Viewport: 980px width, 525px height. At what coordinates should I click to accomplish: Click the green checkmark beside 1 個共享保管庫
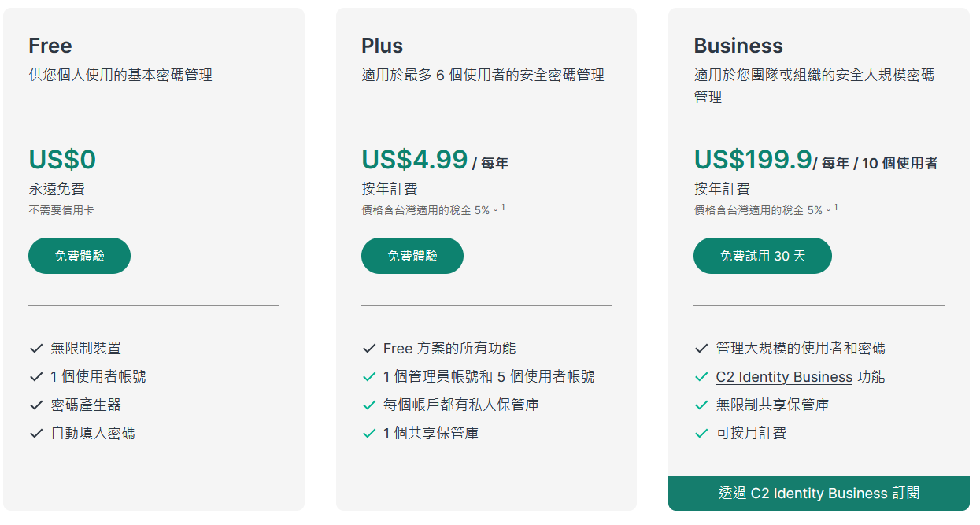tap(369, 434)
